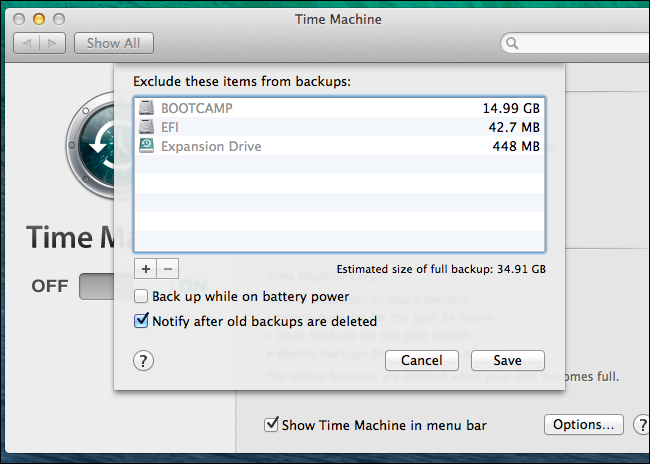Click the yellow minimize window button
The image size is (650, 464).
click(39, 19)
